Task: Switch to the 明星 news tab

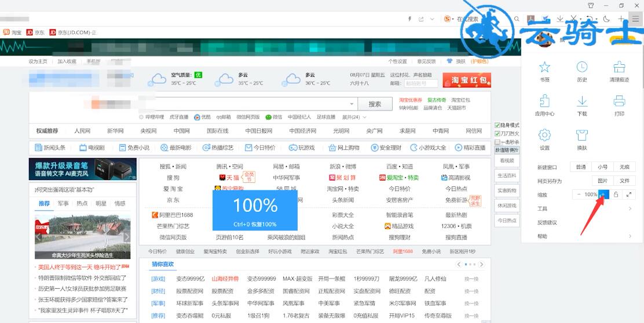Action: [x=101, y=204]
